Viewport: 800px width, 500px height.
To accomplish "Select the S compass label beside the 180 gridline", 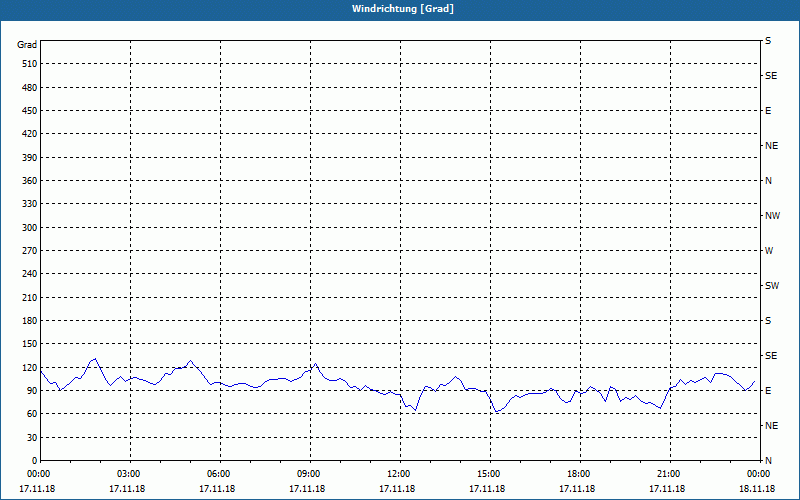I will point(768,320).
